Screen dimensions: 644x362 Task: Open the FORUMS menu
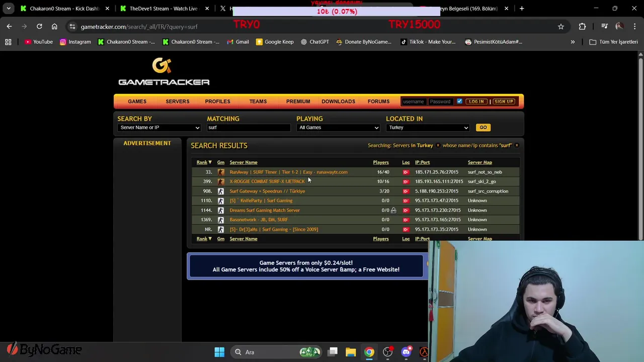pyautogui.click(x=378, y=102)
